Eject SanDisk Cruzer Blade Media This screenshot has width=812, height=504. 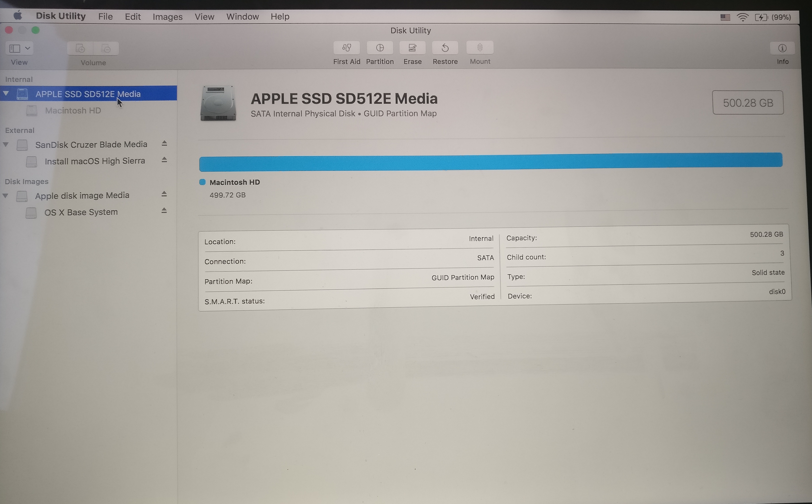click(164, 143)
